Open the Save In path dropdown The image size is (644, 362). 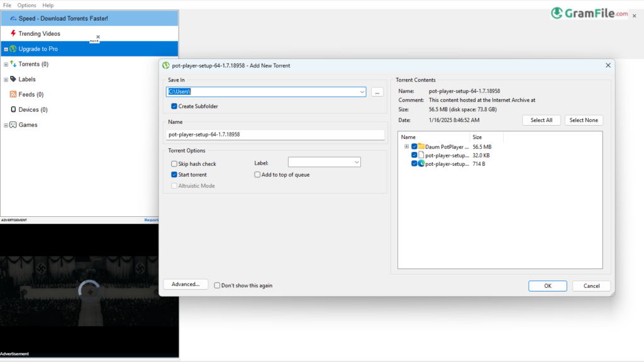362,92
